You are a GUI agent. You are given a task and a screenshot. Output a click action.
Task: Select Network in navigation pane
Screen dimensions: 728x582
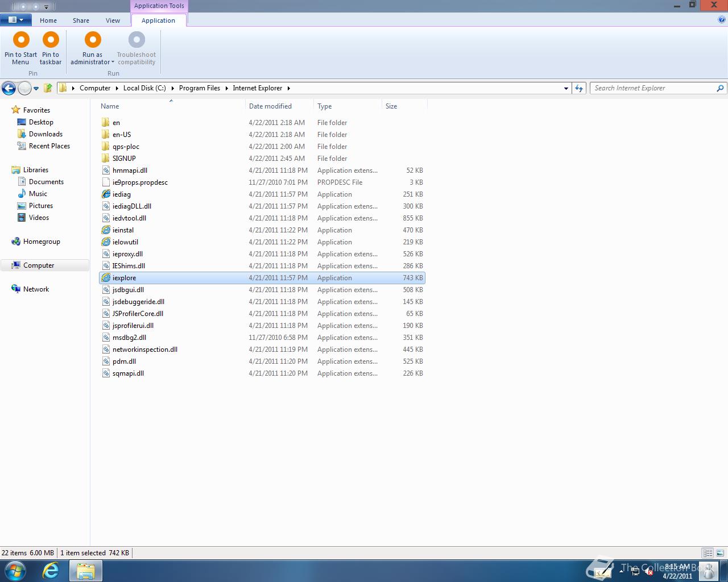coord(36,289)
